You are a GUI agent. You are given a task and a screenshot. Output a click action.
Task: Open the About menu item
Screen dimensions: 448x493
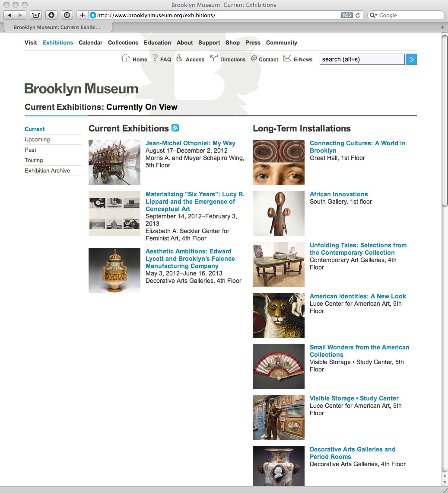185,42
